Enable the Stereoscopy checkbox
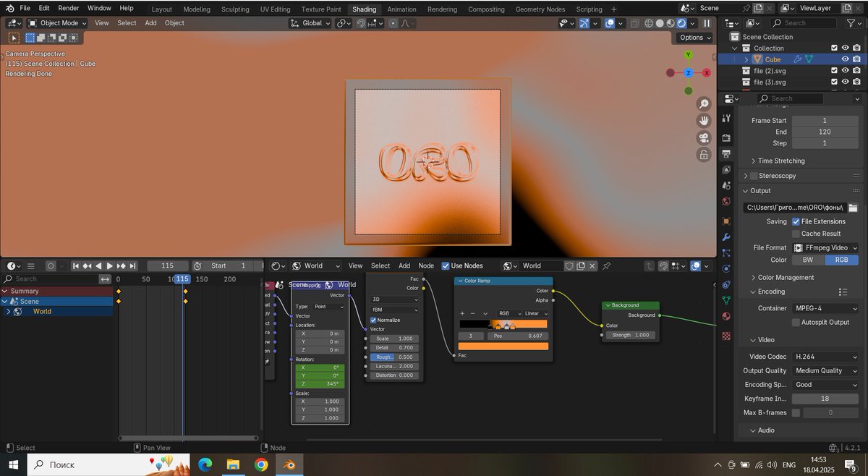The image size is (868, 476). (754, 176)
